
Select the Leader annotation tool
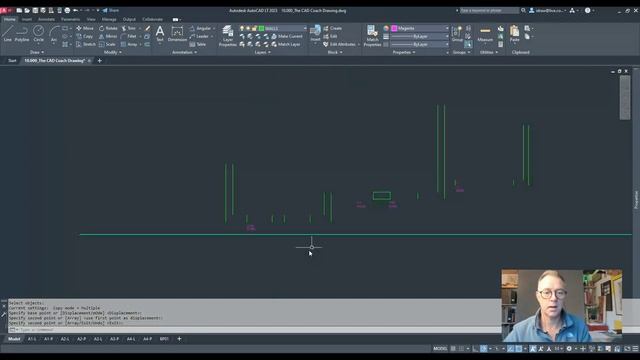click(x=199, y=36)
